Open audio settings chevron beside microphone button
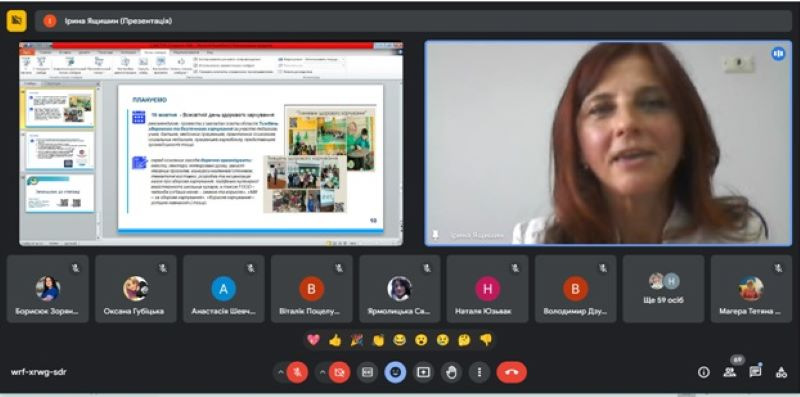This screenshot has width=800, height=397. [x=280, y=373]
